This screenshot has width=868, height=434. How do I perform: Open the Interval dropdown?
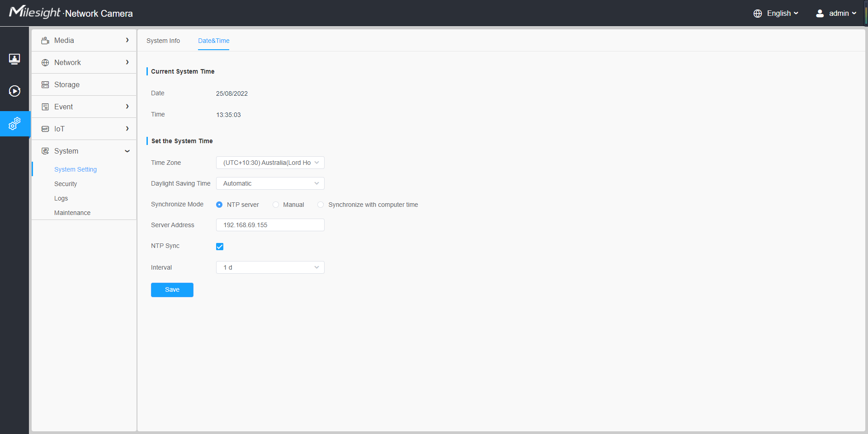pyautogui.click(x=270, y=267)
